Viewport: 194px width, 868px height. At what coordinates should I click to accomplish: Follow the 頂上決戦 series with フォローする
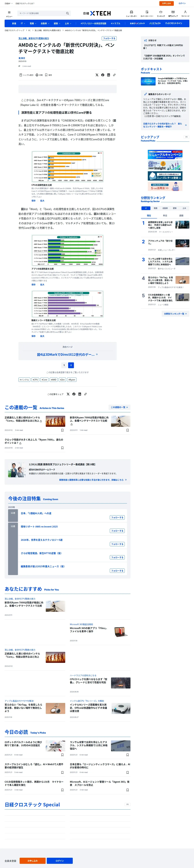coord(109,38)
